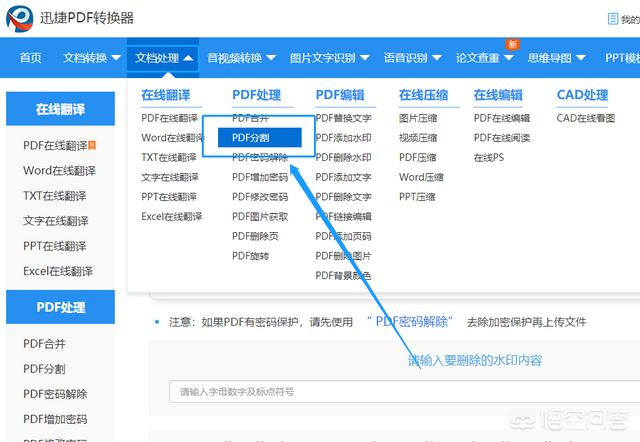640x442 pixels.
Task: Select 视频压缩 under 在线压缩
Action: click(x=417, y=138)
